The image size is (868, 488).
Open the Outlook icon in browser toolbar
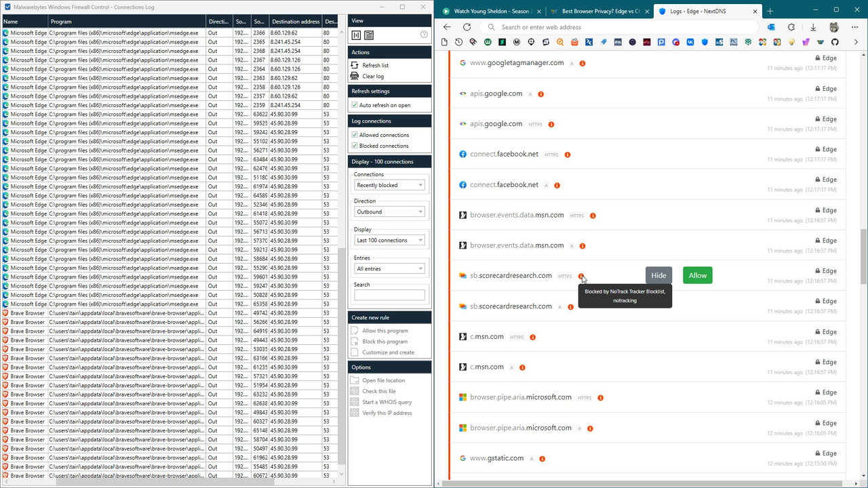tap(772, 27)
